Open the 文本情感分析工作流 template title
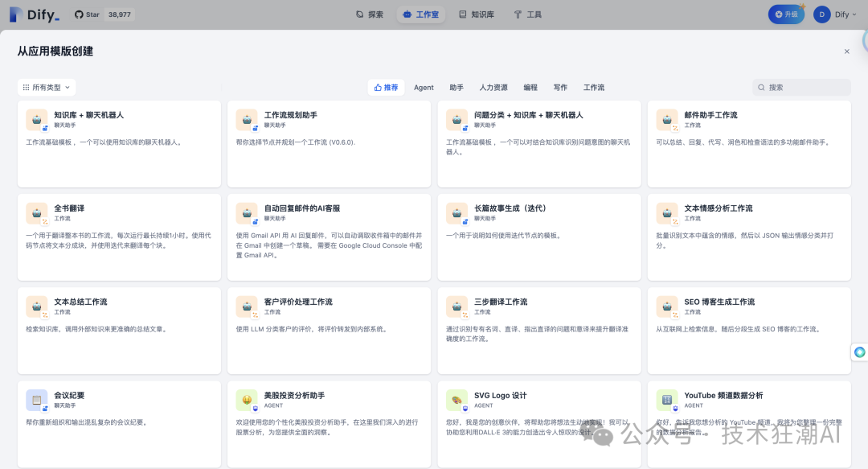Screen dimensions: 868x469 tap(719, 208)
